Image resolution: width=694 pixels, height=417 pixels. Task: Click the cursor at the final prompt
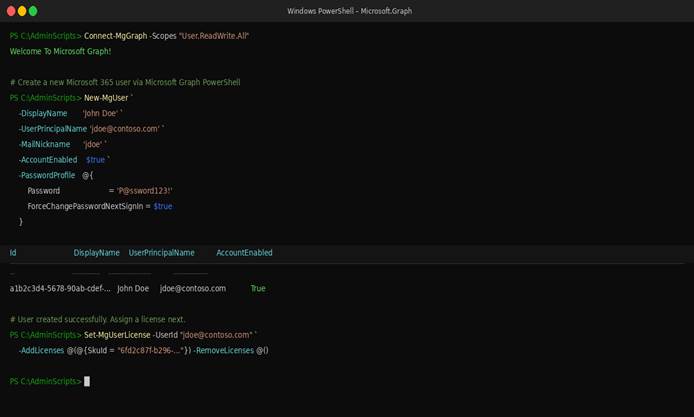coord(87,381)
